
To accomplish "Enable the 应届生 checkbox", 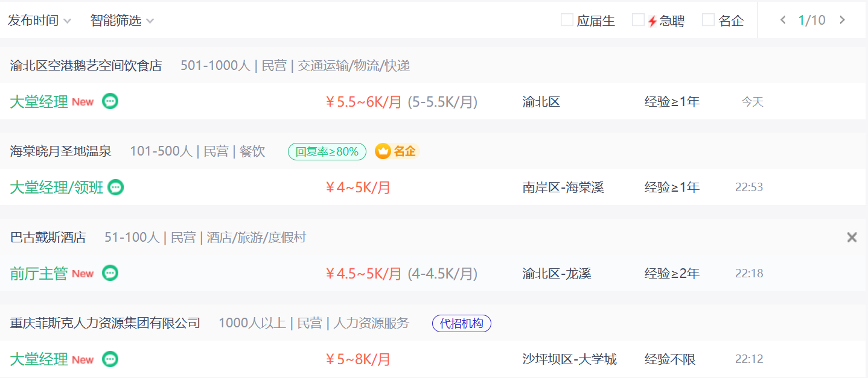I will click(x=567, y=20).
